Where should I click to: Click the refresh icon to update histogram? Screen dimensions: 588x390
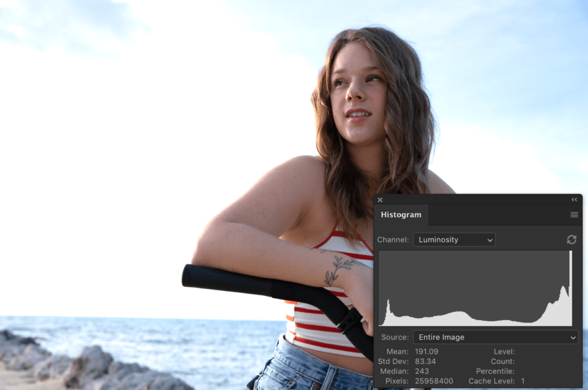click(x=571, y=239)
